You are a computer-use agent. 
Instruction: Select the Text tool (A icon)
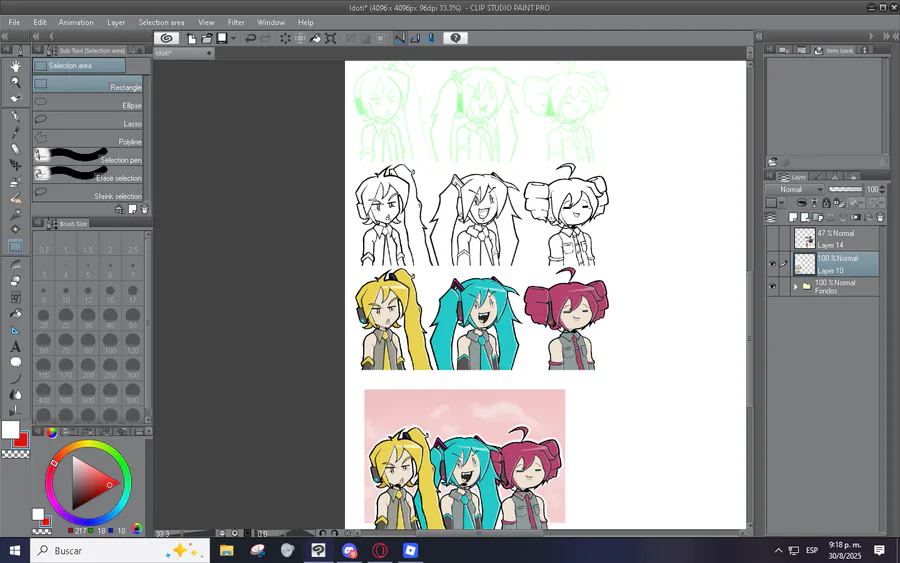coord(15,347)
